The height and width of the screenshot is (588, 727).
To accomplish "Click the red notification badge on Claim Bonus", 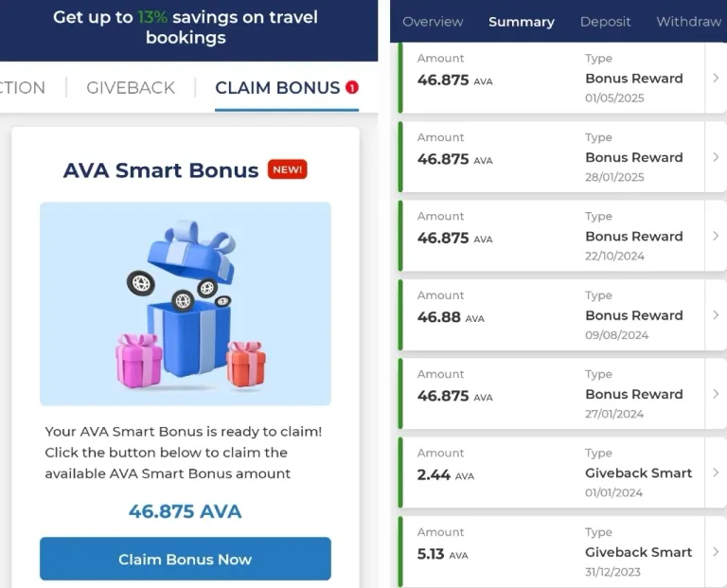I will click(x=352, y=87).
